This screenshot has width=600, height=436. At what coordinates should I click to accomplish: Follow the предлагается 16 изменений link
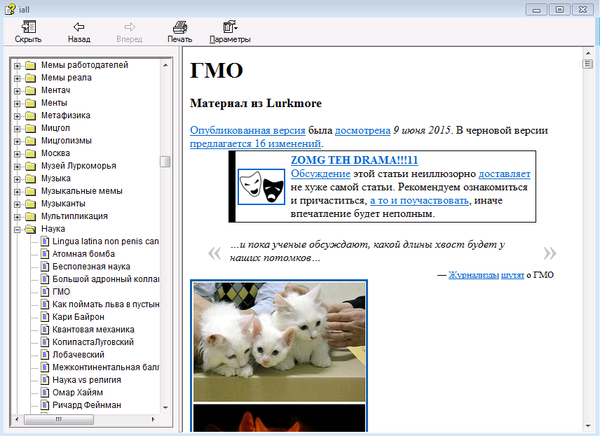(x=255, y=144)
